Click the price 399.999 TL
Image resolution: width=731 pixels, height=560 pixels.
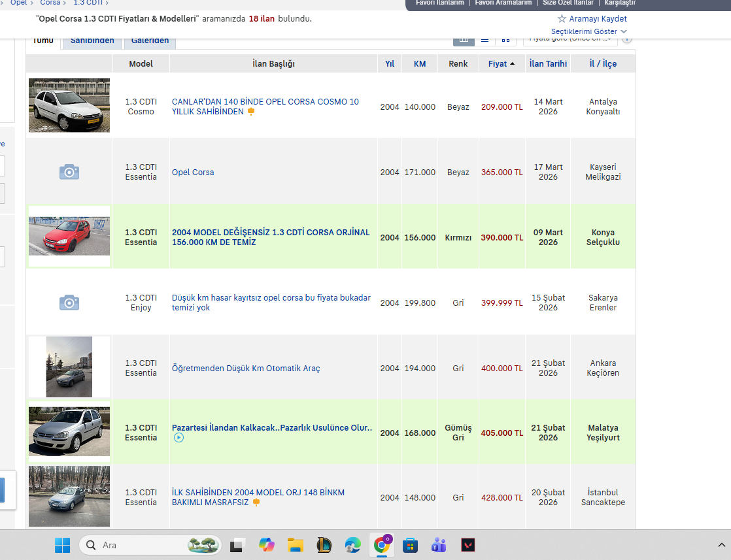pos(502,303)
